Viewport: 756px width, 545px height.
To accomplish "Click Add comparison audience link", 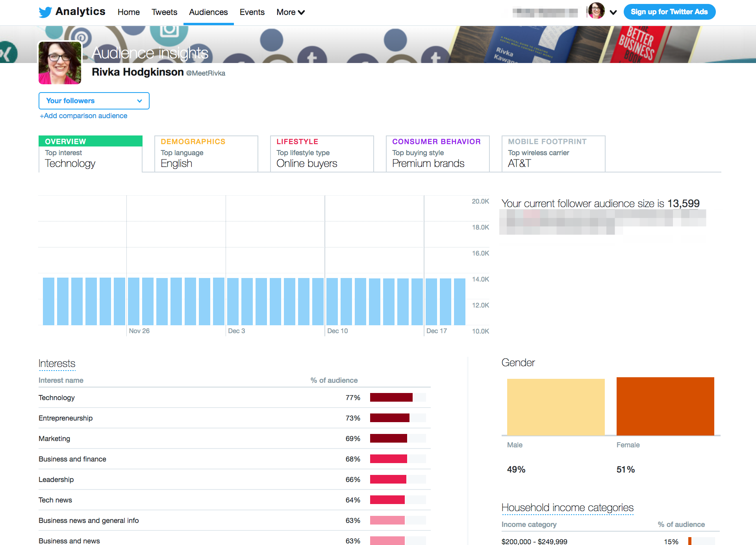I will [x=83, y=116].
